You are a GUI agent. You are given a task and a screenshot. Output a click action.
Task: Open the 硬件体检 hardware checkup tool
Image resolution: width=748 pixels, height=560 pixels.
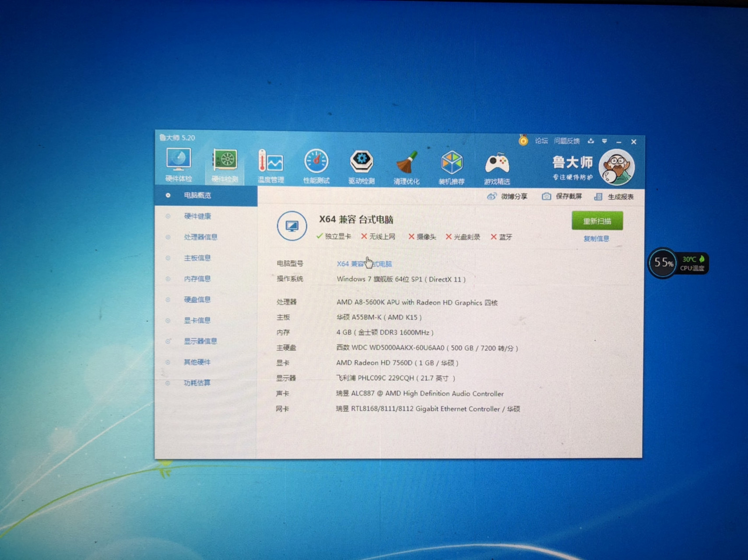tap(179, 165)
